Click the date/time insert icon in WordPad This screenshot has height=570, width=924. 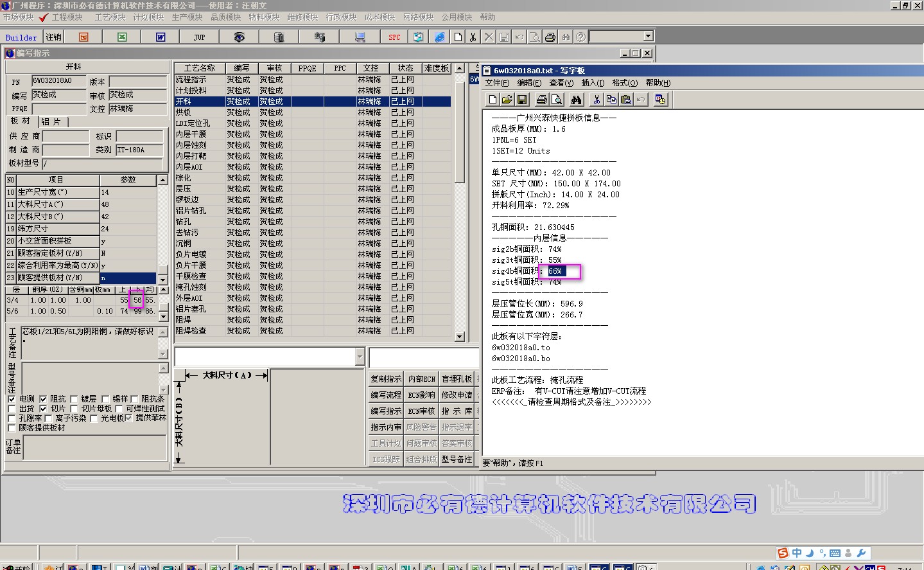click(661, 100)
